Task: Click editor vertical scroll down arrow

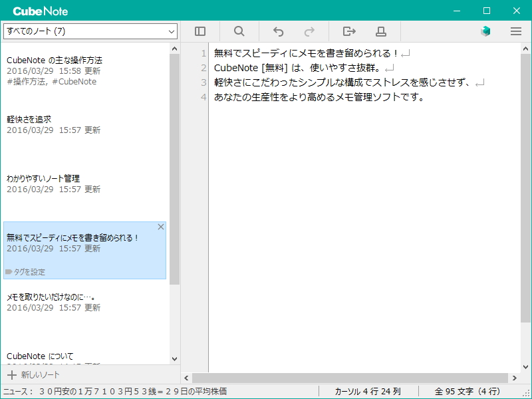Action: coord(525,367)
